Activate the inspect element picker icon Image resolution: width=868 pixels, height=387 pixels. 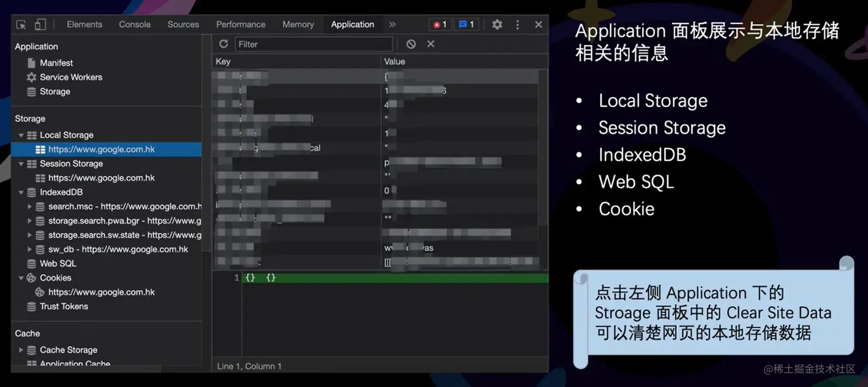pyautogui.click(x=21, y=25)
